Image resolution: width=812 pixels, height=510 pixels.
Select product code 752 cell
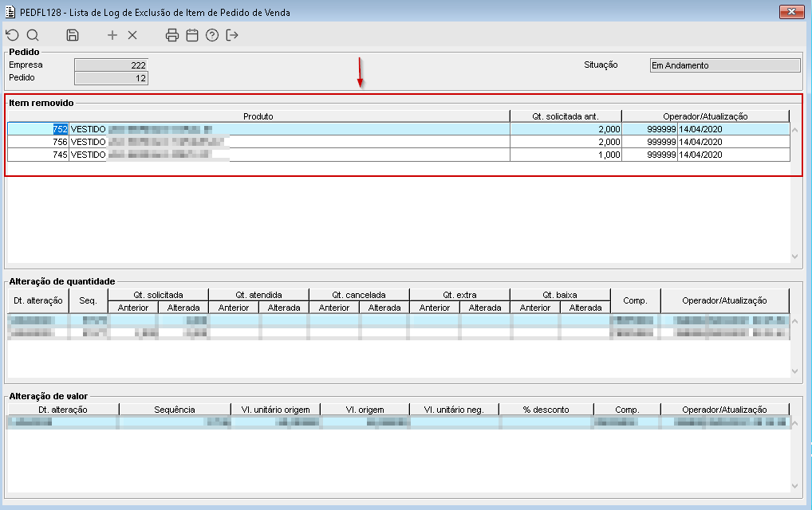point(37,129)
